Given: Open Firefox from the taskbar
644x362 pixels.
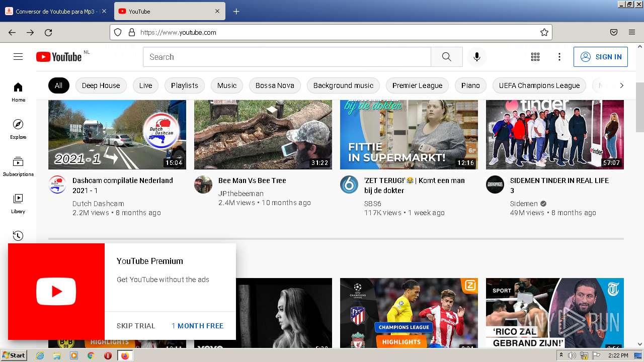Looking at the screenshot, I should (x=125, y=355).
